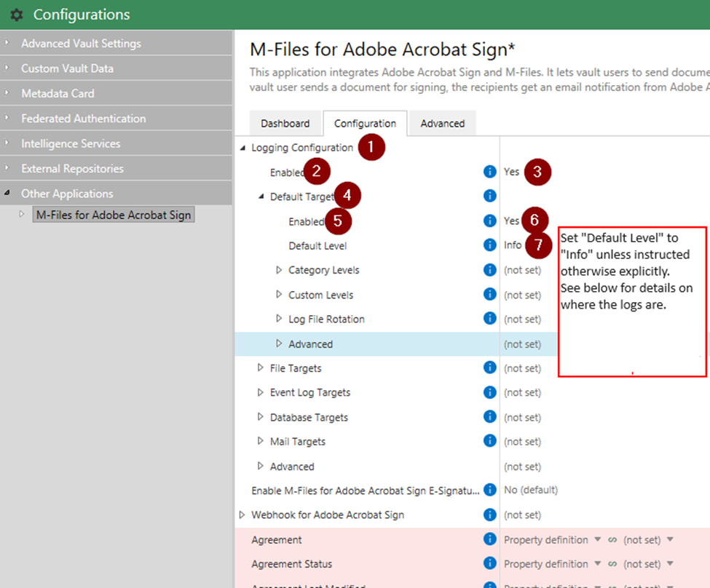Image resolution: width=710 pixels, height=588 pixels.
Task: Expand Category Levels
Action: pyautogui.click(x=279, y=270)
